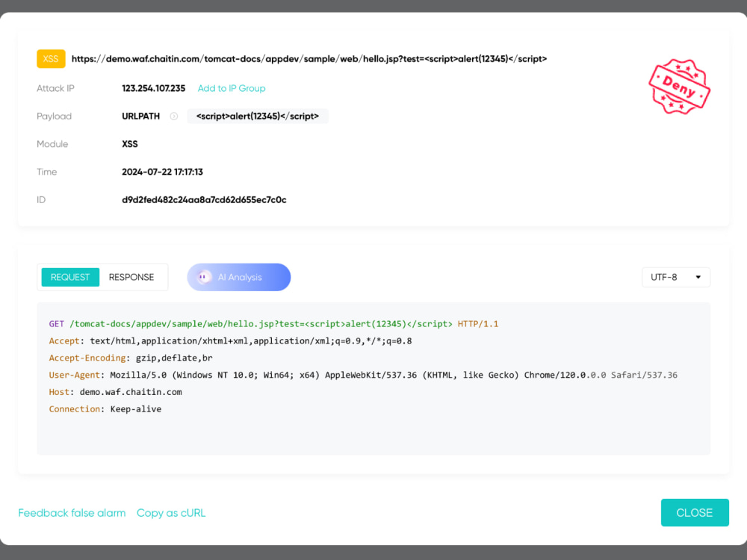Click Copy as cURL link
This screenshot has width=747, height=560.
(171, 513)
